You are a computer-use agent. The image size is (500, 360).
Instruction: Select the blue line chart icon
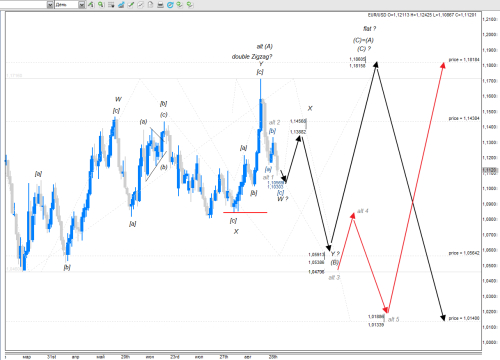[x=121, y=5]
